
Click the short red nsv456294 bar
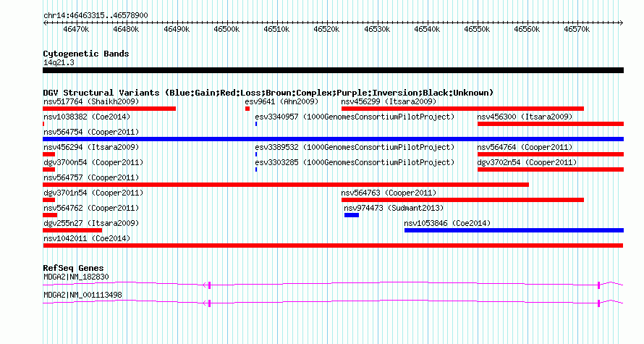(49, 154)
